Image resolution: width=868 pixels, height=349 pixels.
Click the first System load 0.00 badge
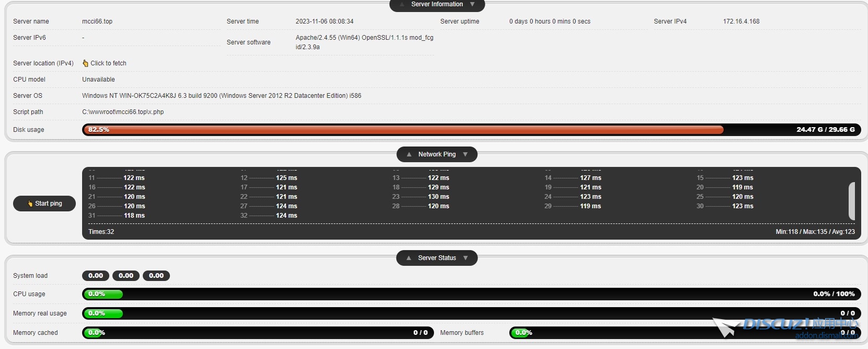(96, 276)
